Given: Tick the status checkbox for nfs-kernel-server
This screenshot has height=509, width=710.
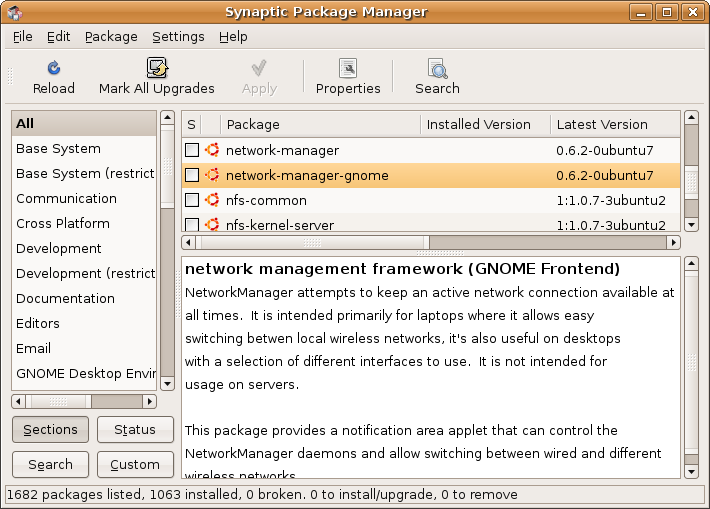Looking at the screenshot, I should (192, 224).
